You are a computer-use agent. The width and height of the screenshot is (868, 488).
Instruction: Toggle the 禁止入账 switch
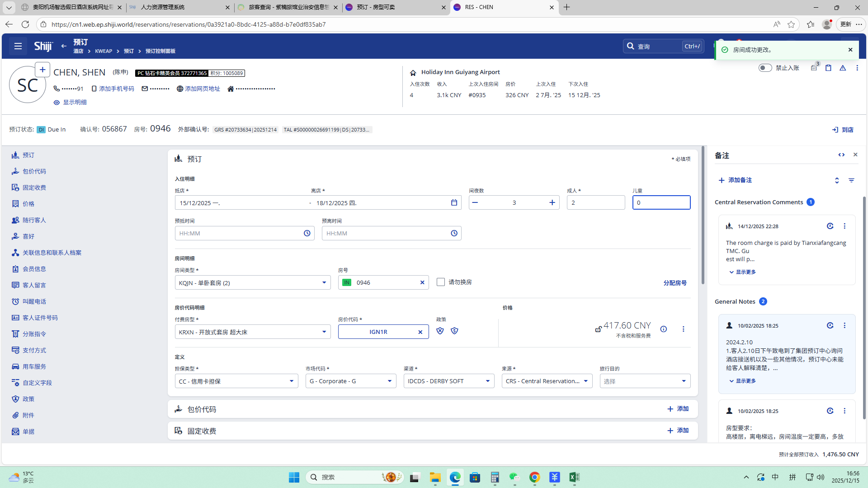(x=765, y=68)
